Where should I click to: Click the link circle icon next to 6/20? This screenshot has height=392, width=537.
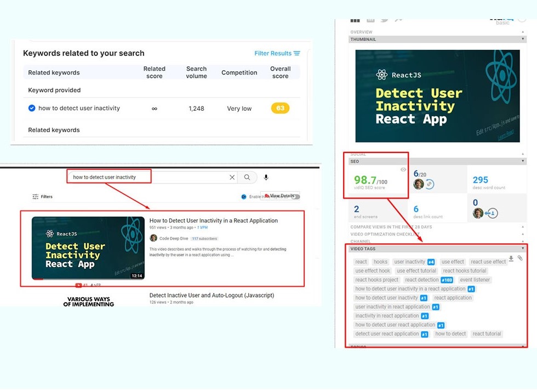point(430,184)
